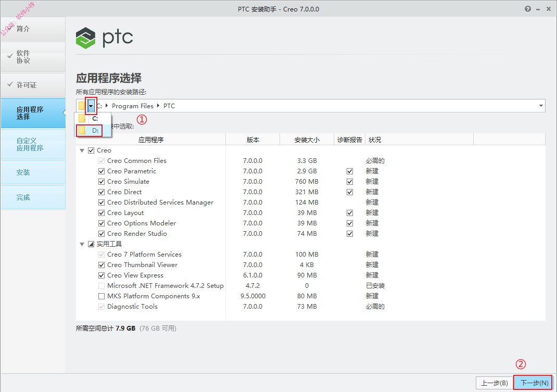Open the 完成 step
This screenshot has width=557, height=392.
click(33, 197)
